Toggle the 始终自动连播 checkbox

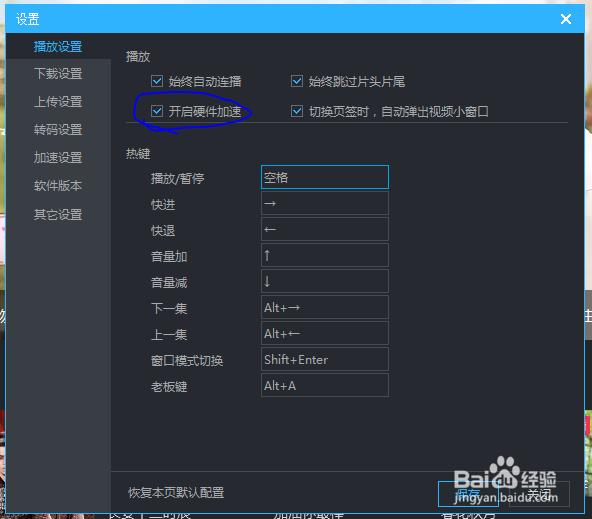pyautogui.click(x=157, y=81)
